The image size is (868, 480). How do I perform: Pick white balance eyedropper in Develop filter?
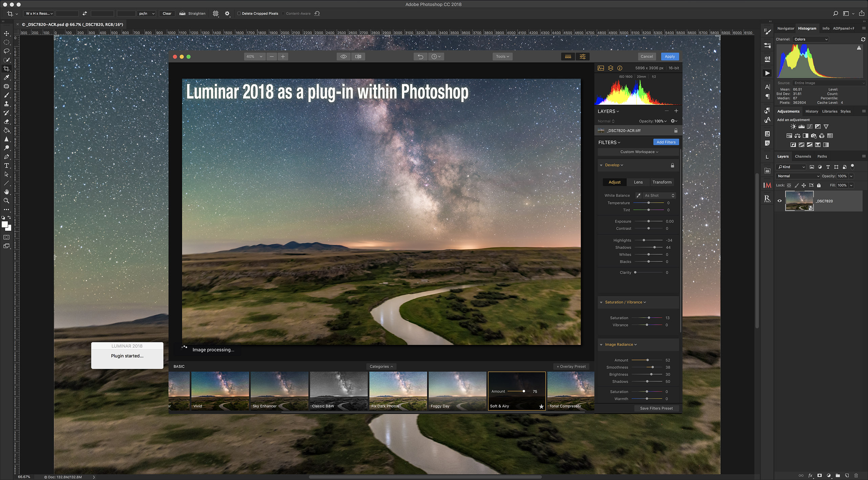point(638,196)
